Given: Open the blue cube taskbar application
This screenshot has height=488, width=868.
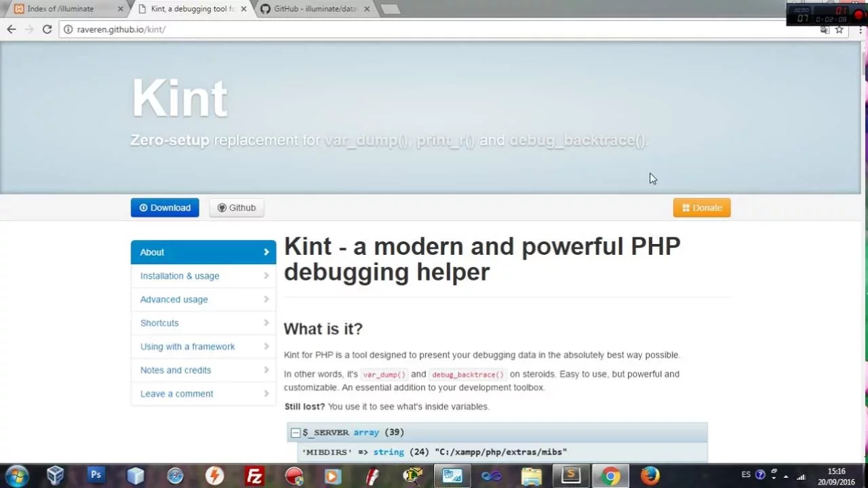Looking at the screenshot, I should [x=136, y=476].
